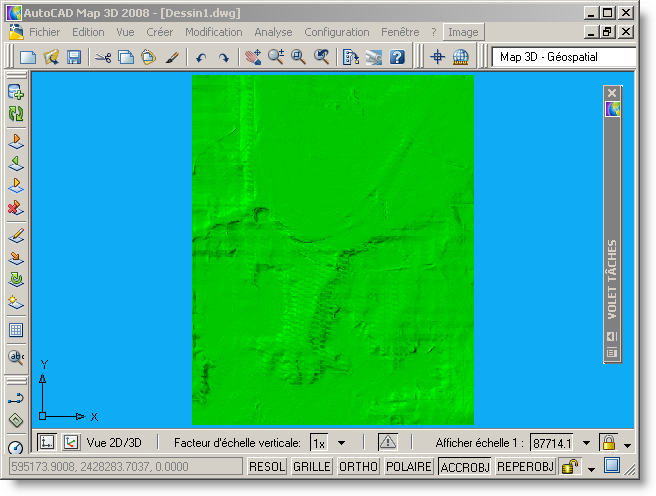Screen dimensions: 656x496
Task: Click the 2D view axis icon button
Action: pos(46,442)
